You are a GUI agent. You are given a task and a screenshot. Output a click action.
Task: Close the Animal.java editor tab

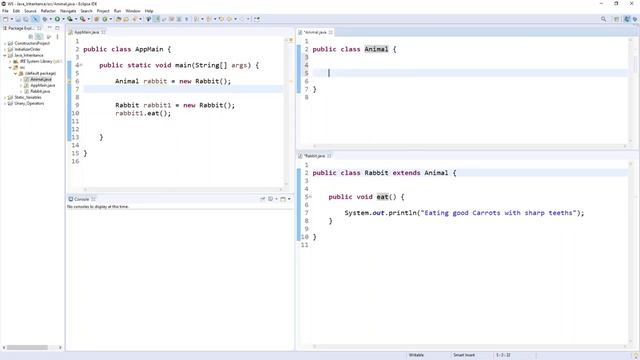331,32
